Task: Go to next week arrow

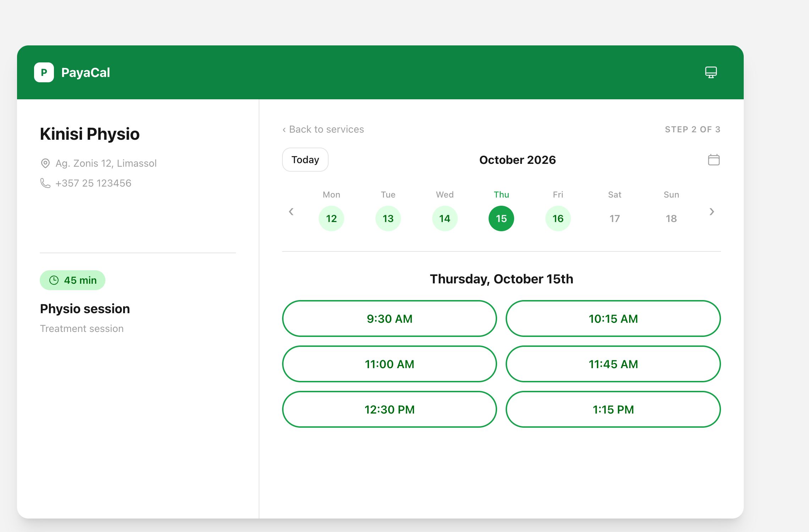Action: (x=711, y=212)
